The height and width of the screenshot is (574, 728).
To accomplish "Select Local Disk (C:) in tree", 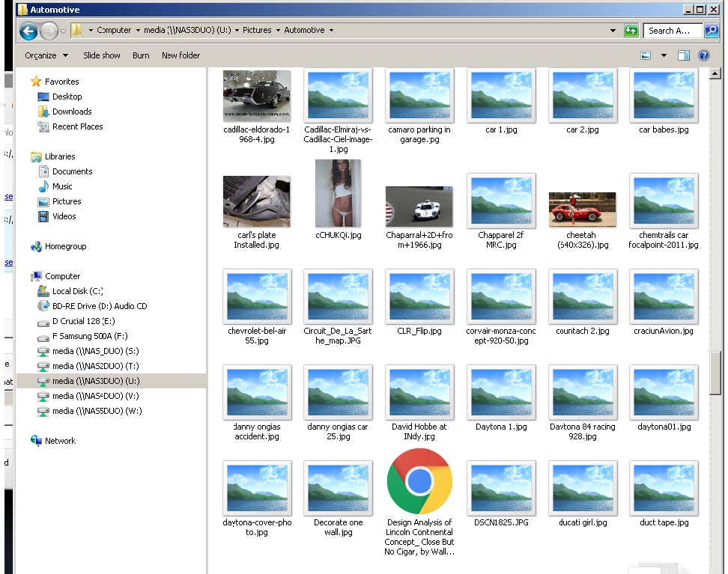I will [77, 291].
